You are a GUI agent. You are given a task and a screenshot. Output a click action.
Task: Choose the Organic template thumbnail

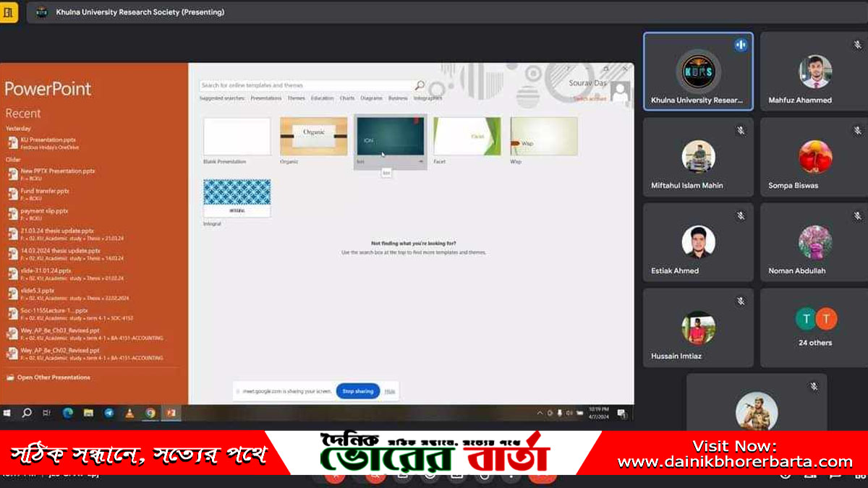pyautogui.click(x=313, y=136)
